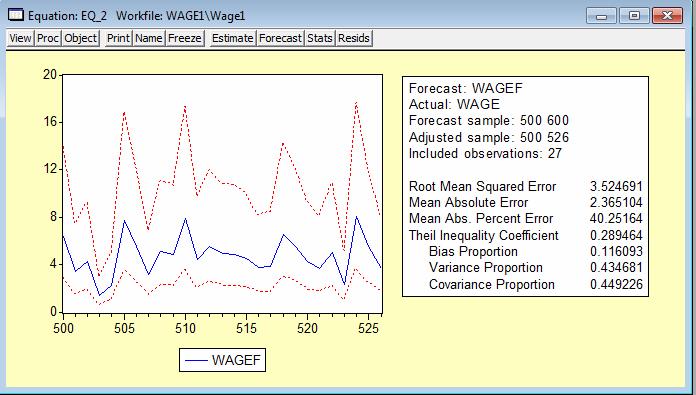Click the Forecast button

click(x=280, y=38)
